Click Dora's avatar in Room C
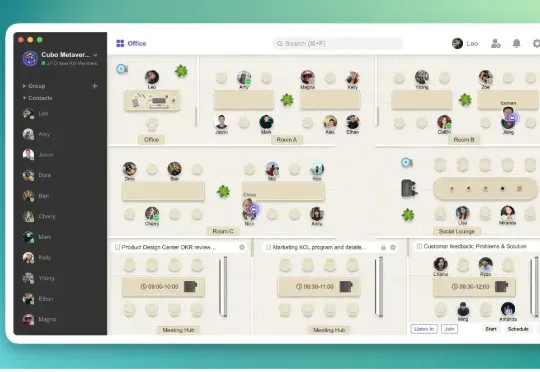This screenshot has height=372, width=540. 129,169
